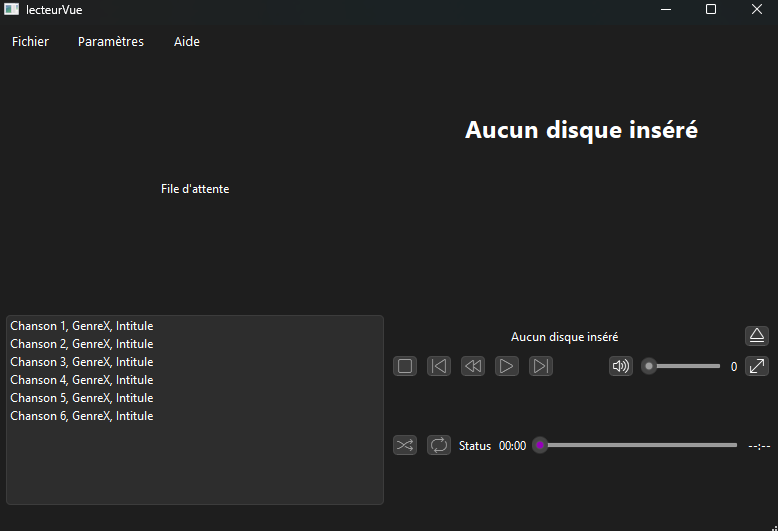Image resolution: width=778 pixels, height=531 pixels.
Task: Click the large "Aucun disque inséré" heading
Action: (581, 130)
